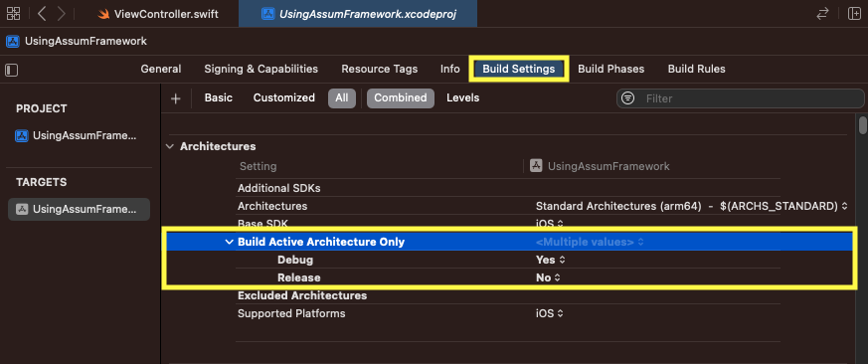Viewport: 868px width, 364px height.
Task: Select the Supported Platforms setting row
Action: tap(508, 313)
